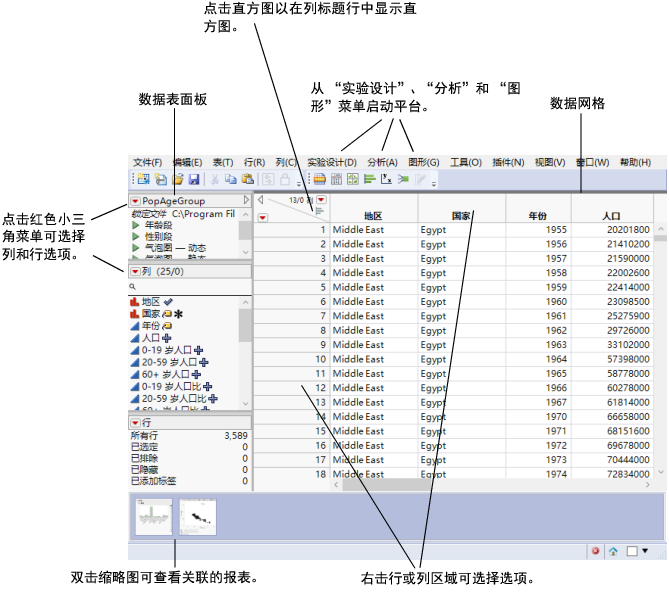This screenshot has width=669, height=600.
Task: Click the columns search input field
Action: (190, 287)
